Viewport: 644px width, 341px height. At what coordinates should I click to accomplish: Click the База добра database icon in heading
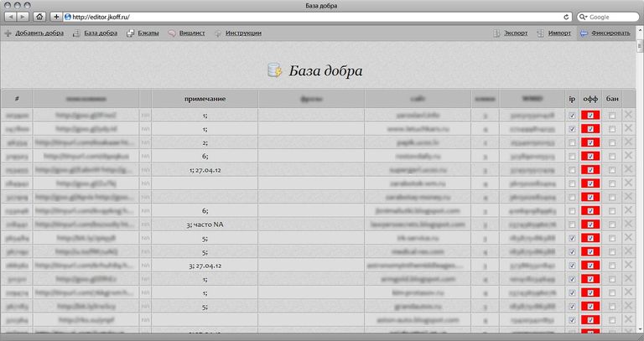pyautogui.click(x=274, y=71)
